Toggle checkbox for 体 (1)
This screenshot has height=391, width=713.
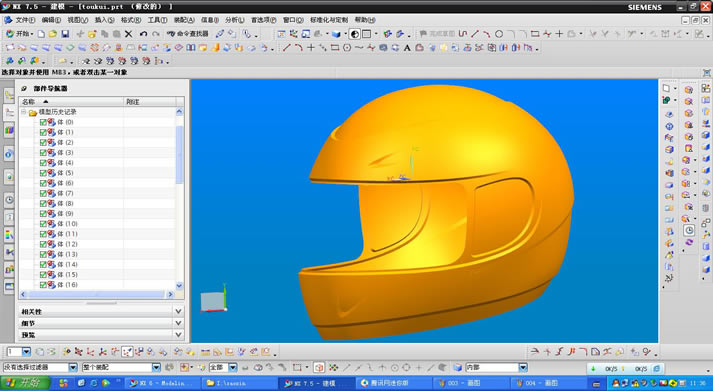43,132
